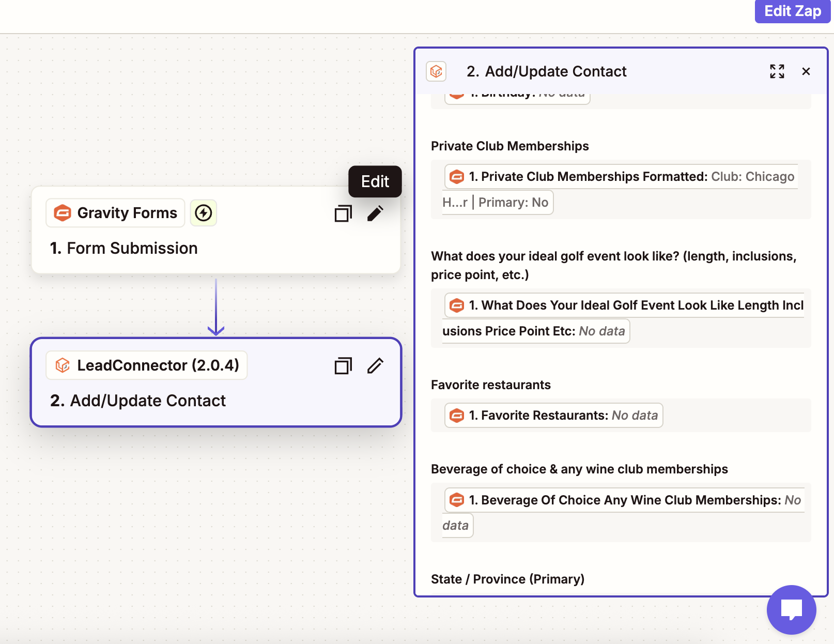834x644 pixels.
Task: Click the Edit tooltip label
Action: (375, 181)
